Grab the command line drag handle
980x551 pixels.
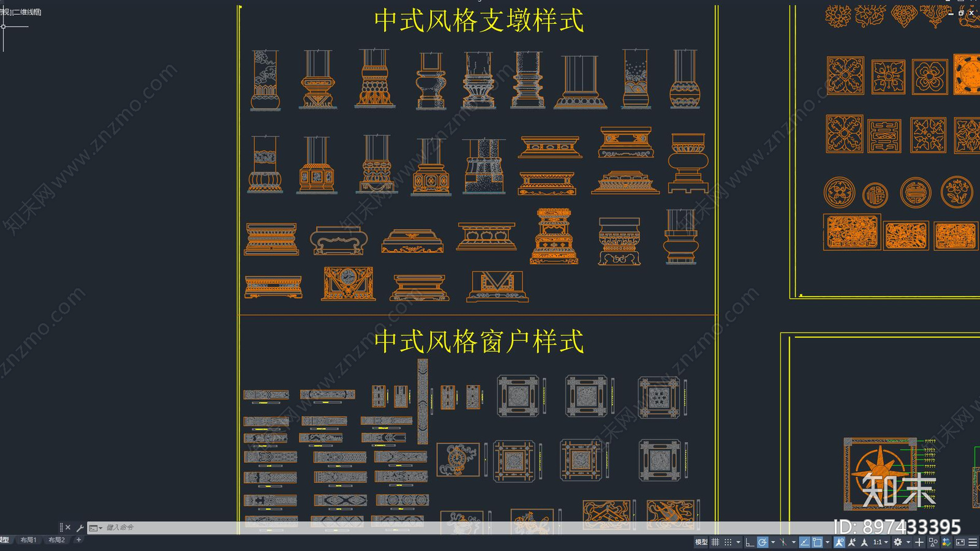tap(61, 527)
